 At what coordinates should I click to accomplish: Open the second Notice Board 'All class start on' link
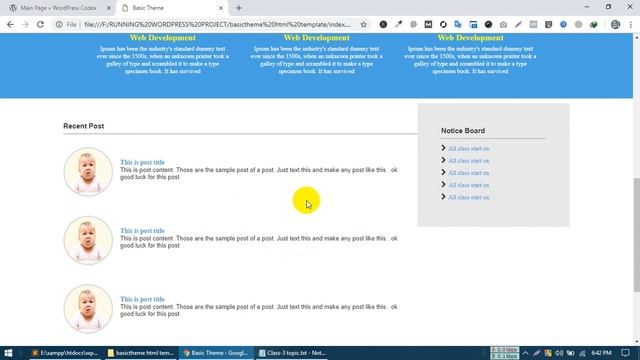(x=469, y=161)
